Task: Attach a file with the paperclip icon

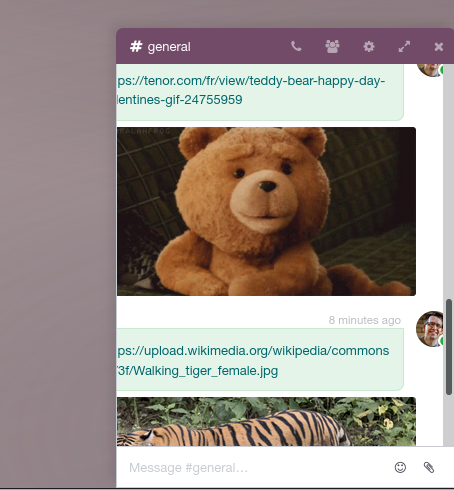Action: [x=429, y=467]
